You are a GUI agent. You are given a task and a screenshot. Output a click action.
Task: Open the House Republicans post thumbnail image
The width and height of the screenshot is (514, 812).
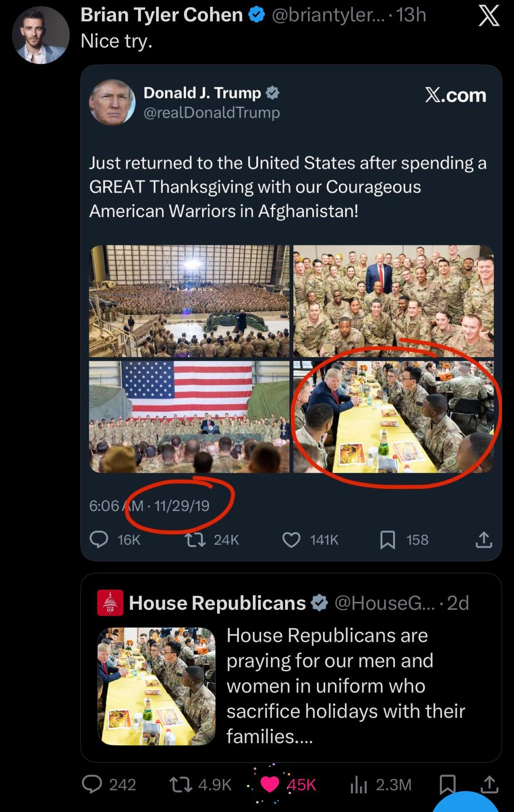point(156,686)
